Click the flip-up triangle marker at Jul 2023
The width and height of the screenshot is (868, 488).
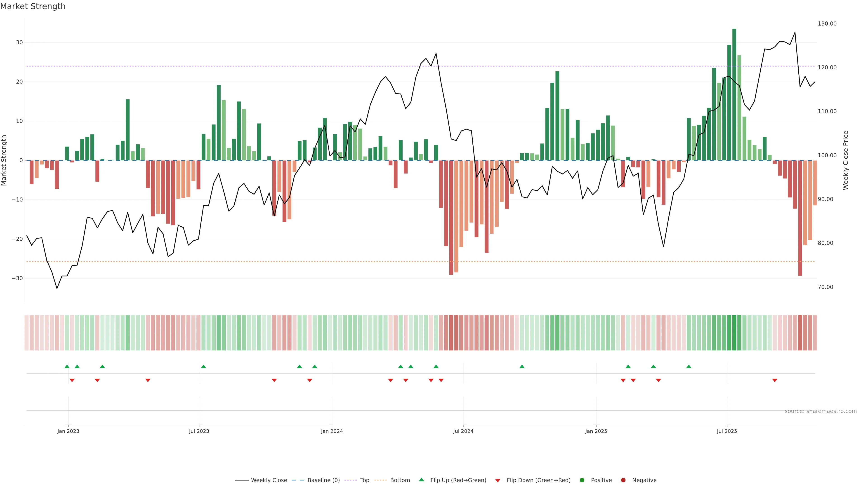[x=203, y=366]
